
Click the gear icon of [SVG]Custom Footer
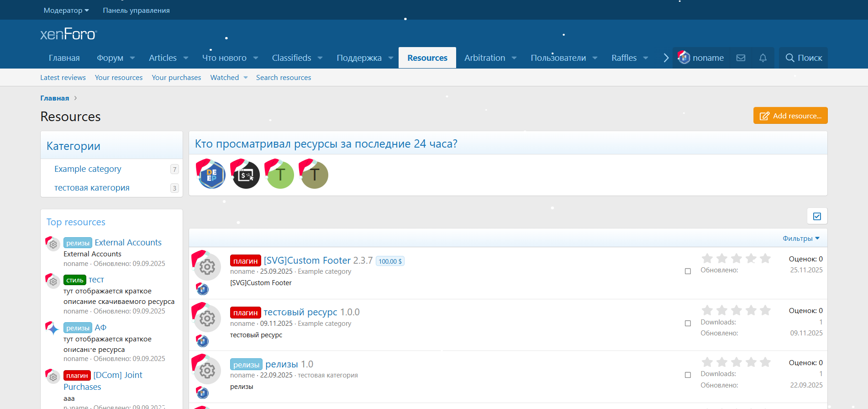coord(207,267)
